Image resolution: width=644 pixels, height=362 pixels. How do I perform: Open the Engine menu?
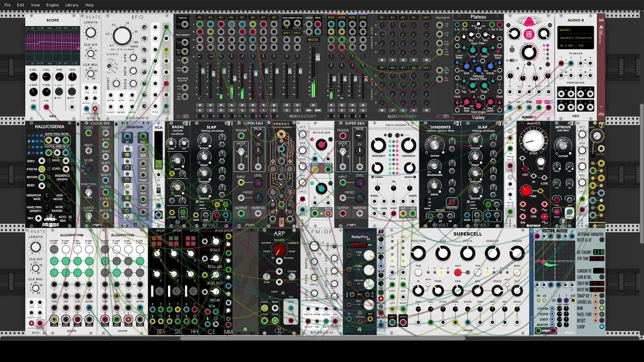(52, 5)
